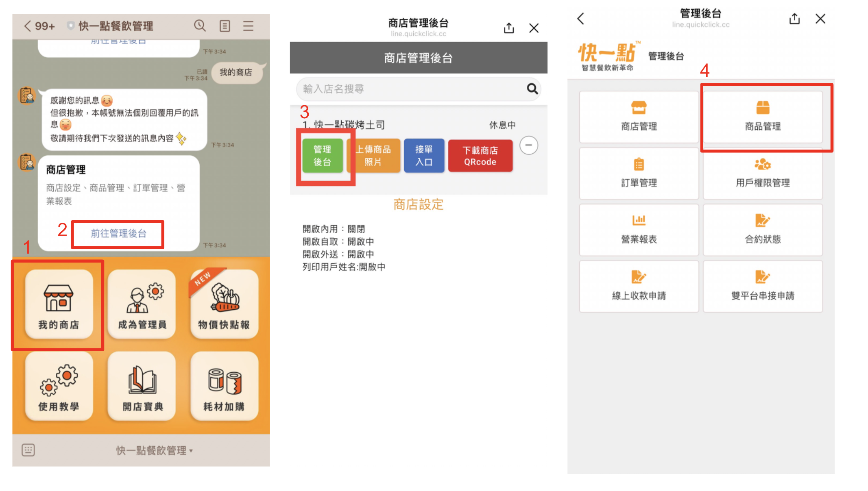Click the magnifier search icon

click(532, 89)
